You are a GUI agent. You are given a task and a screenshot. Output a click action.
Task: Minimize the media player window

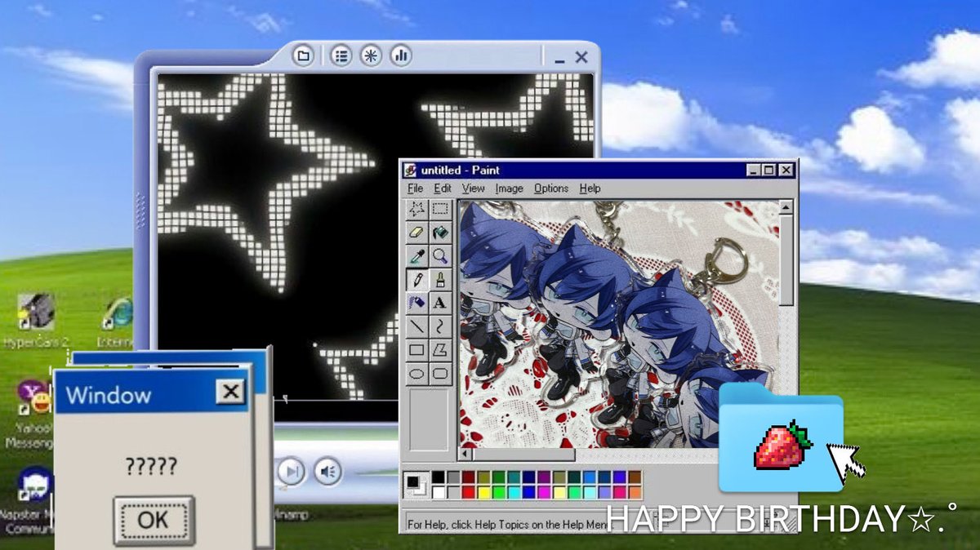pos(559,60)
